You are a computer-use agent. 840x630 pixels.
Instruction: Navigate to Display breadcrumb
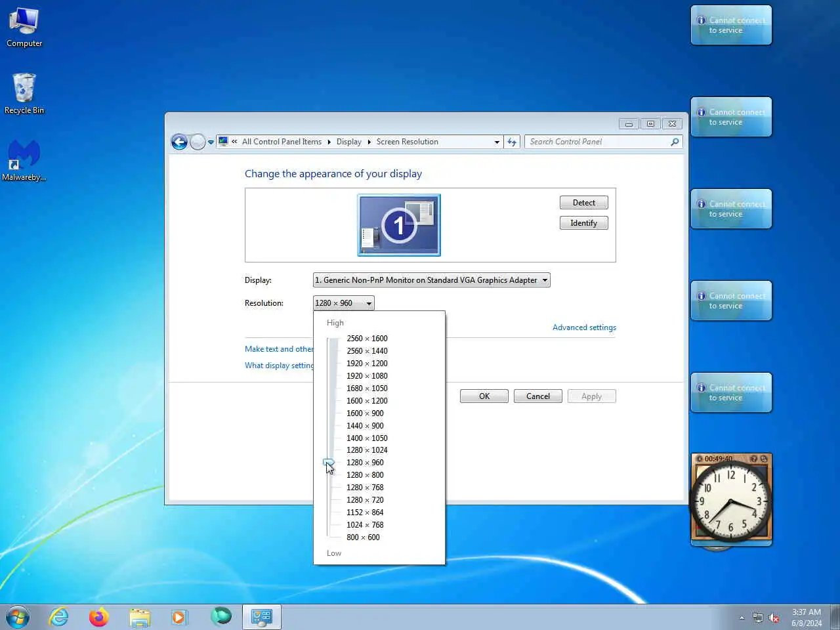(348, 142)
